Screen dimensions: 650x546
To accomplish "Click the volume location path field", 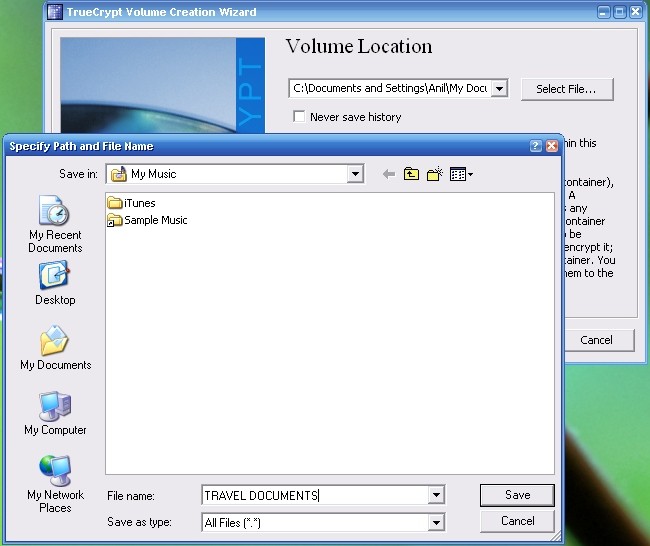I will (x=390, y=88).
